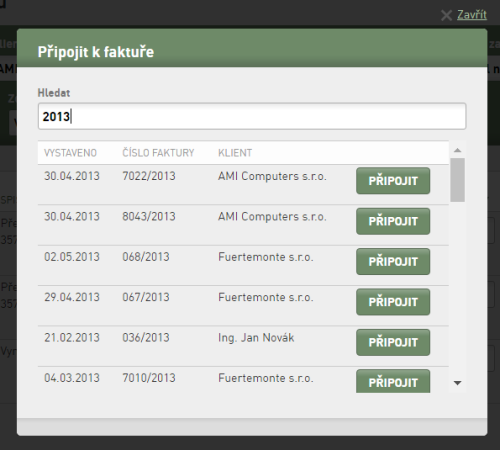
Task: Attach invoice 067/2013 with Připojit
Action: [x=393, y=302]
